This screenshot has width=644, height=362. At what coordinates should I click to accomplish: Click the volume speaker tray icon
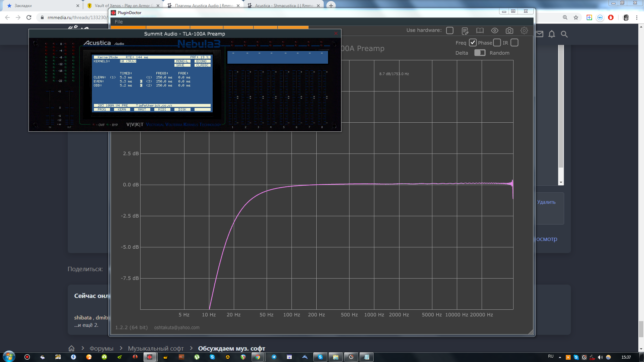tap(600, 357)
